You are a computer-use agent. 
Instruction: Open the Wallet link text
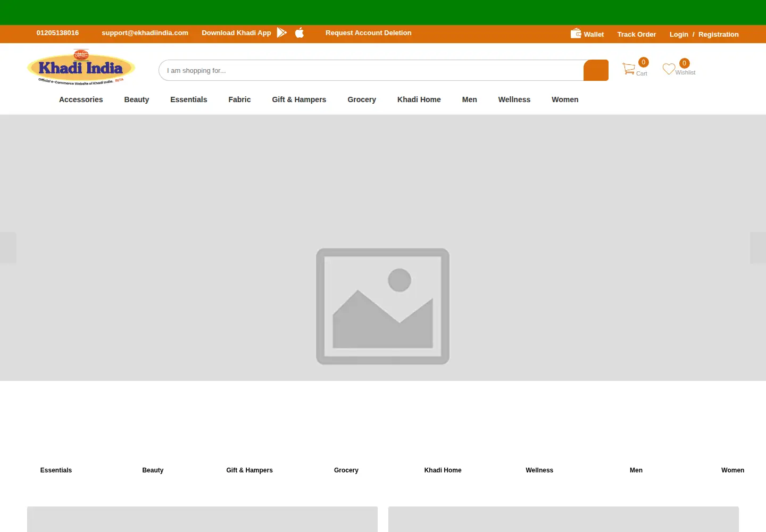pos(594,35)
